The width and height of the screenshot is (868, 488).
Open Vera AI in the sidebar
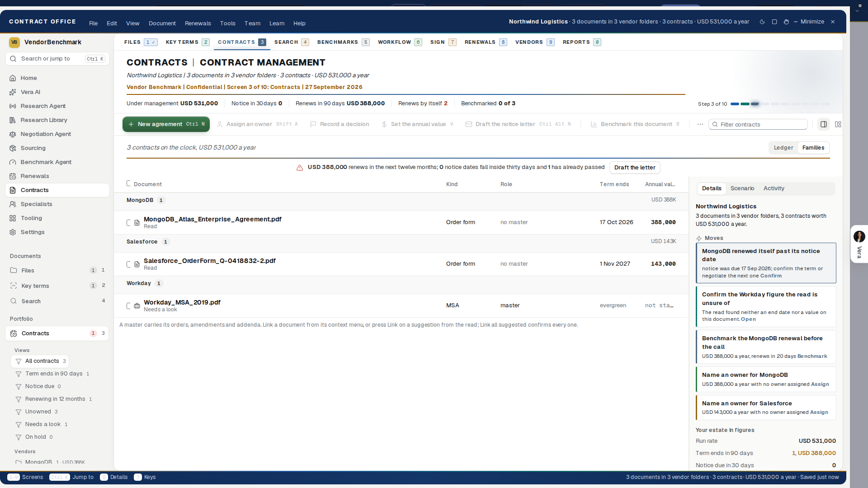tap(57, 92)
